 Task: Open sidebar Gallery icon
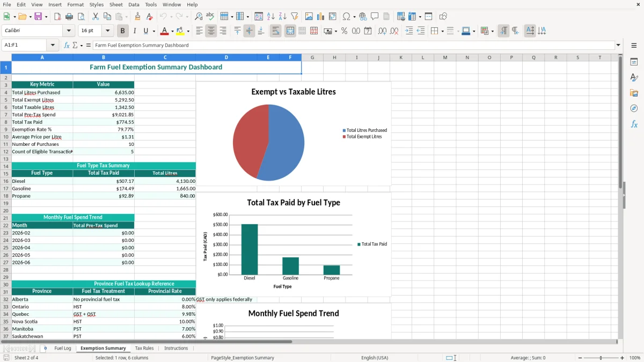pyautogui.click(x=634, y=93)
